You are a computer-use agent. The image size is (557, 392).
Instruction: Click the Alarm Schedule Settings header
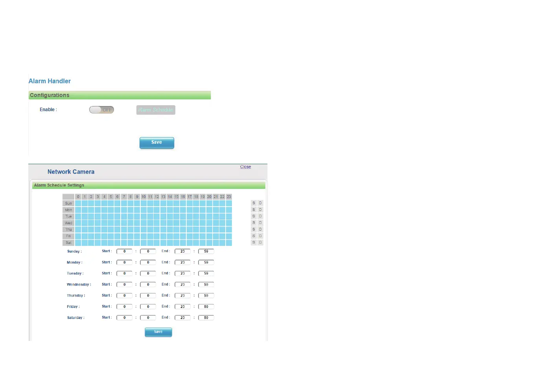click(149, 185)
